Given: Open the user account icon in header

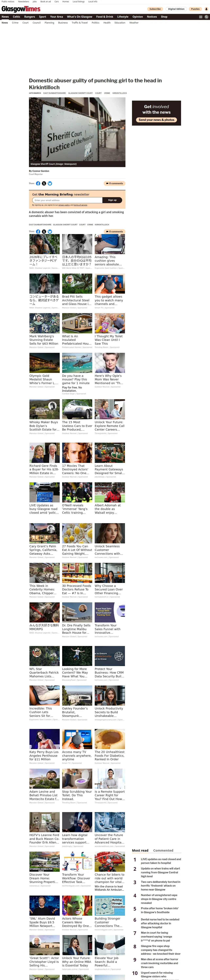Looking at the screenshot, I should pyautogui.click(x=206, y=9).
